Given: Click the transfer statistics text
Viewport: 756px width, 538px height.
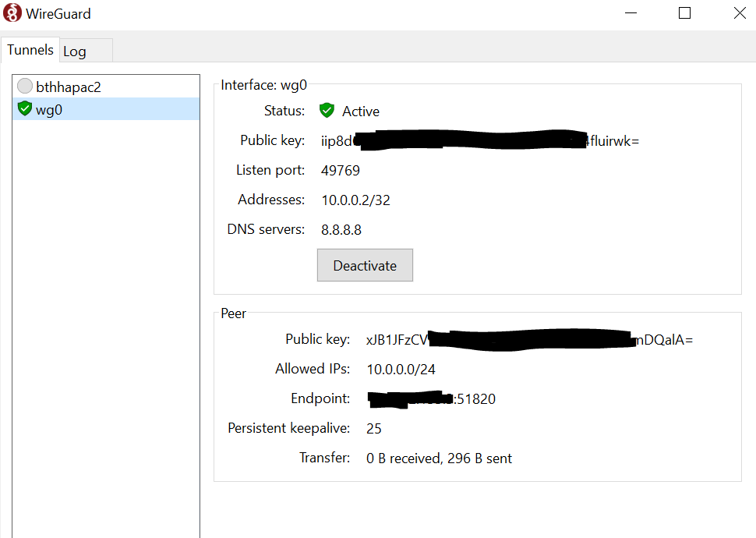Looking at the screenshot, I should point(439,458).
